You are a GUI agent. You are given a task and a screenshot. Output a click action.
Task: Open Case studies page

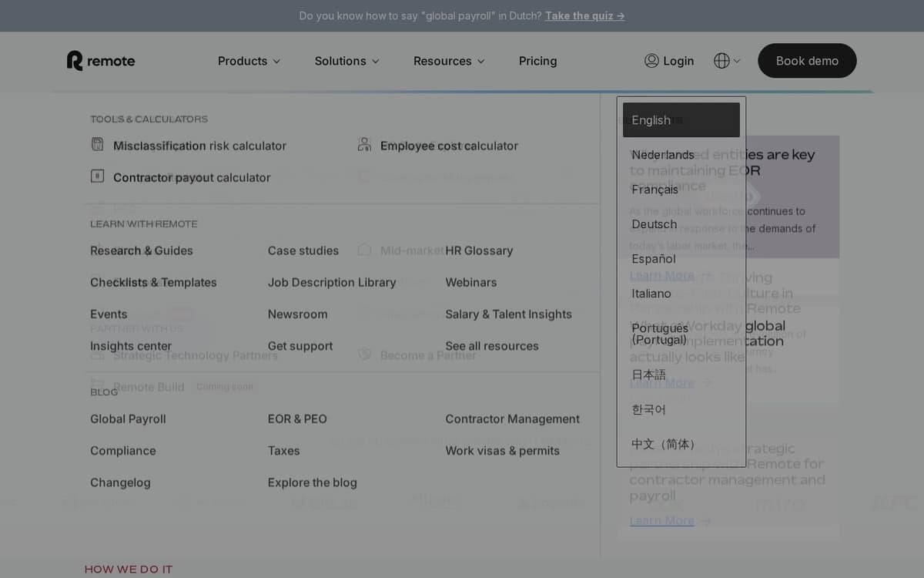pos(303,250)
